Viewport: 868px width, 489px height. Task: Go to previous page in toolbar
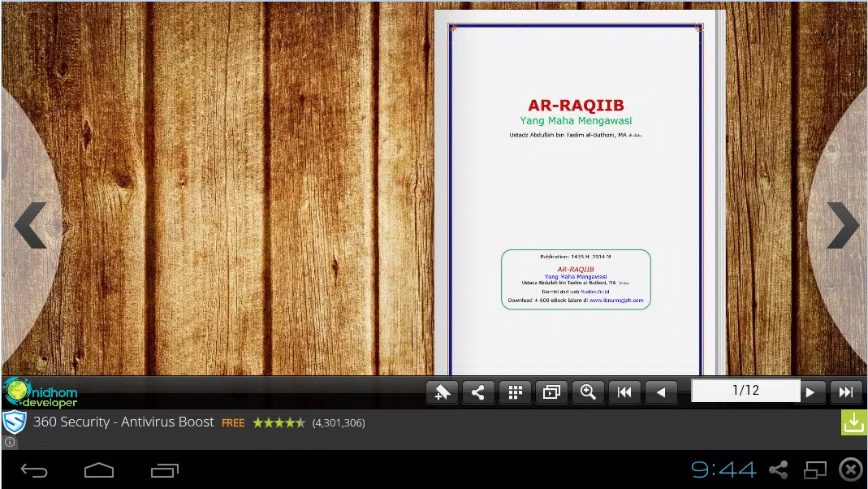661,392
